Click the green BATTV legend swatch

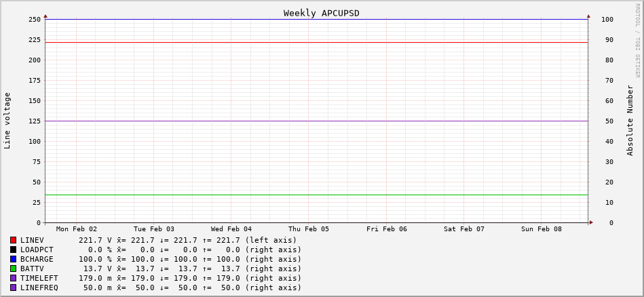pos(13,269)
